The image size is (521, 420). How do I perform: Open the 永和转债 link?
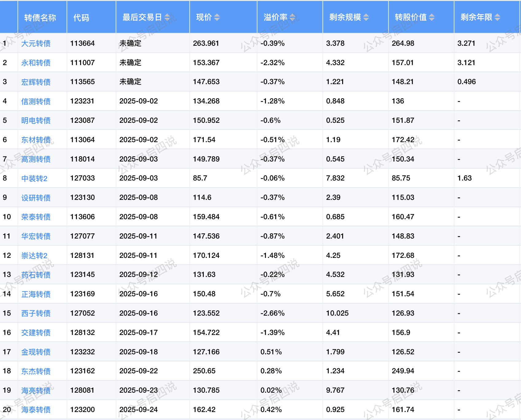(x=36, y=63)
